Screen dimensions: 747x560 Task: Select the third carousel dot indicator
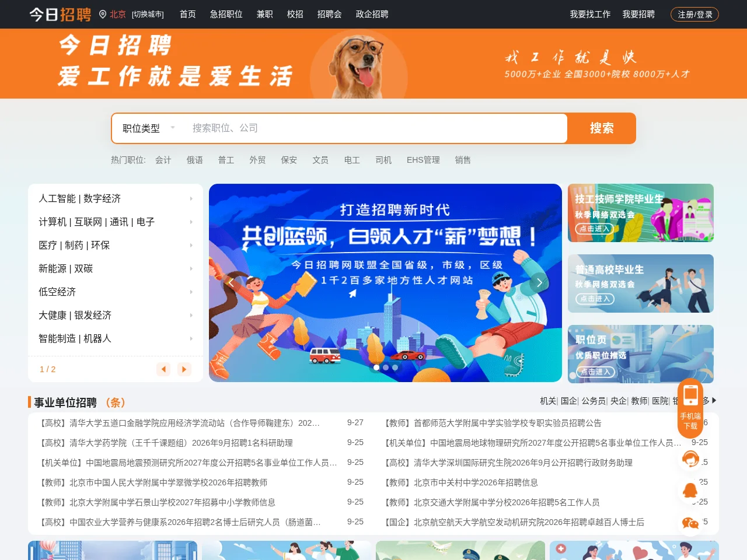(395, 367)
